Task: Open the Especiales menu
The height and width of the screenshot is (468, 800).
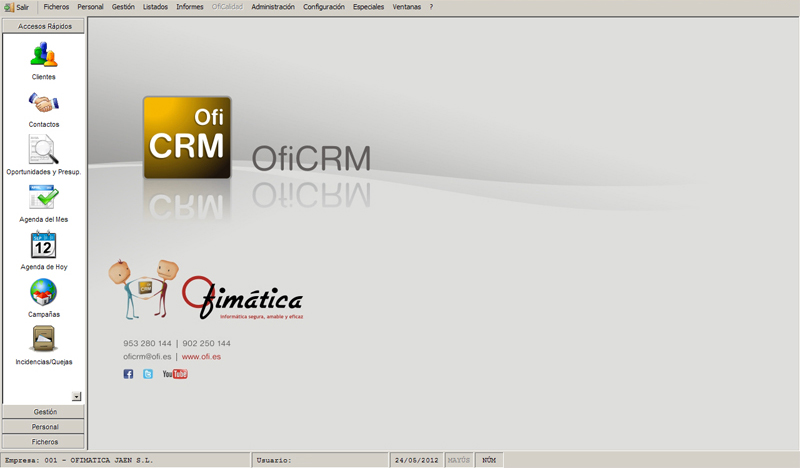Action: click(x=368, y=7)
